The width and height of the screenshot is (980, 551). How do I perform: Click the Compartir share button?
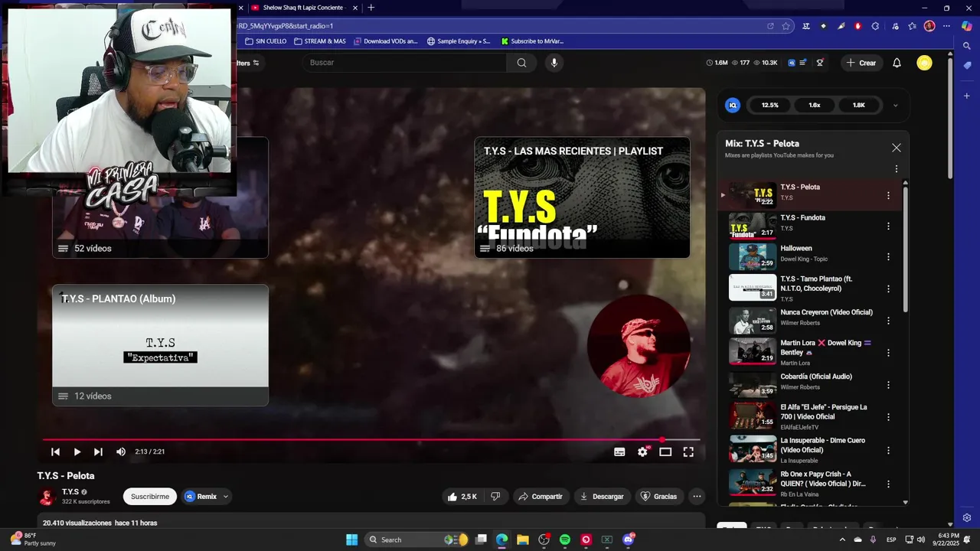541,497
